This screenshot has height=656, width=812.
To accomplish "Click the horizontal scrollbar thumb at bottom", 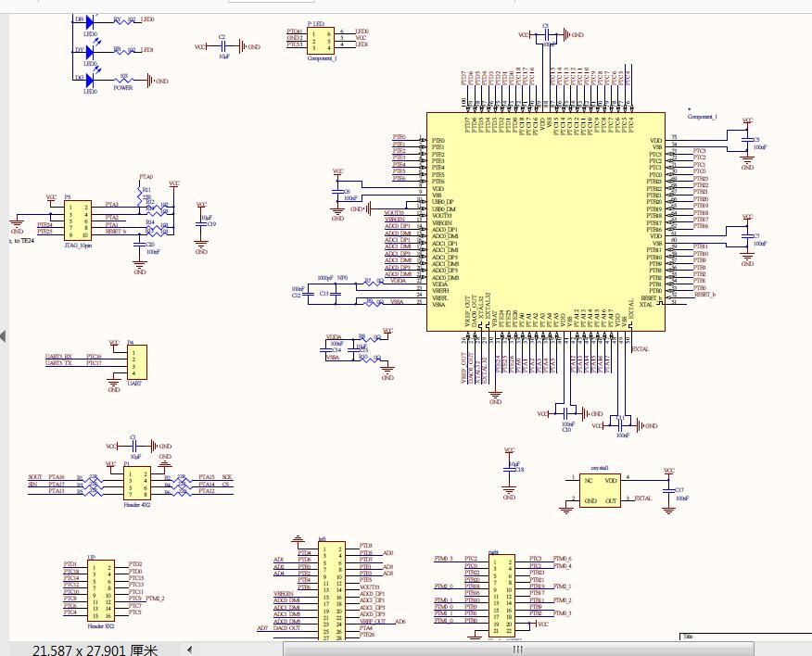I will coord(518,650).
